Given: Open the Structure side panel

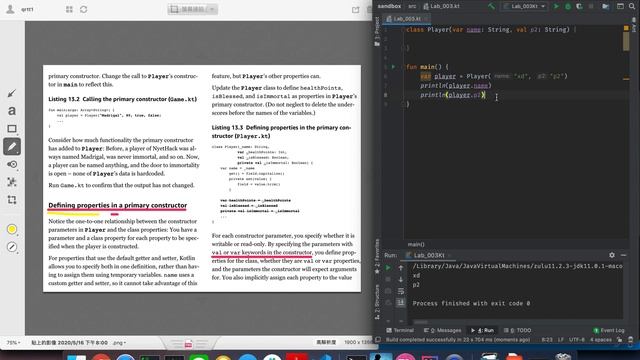Looking at the screenshot, I should 377,302.
